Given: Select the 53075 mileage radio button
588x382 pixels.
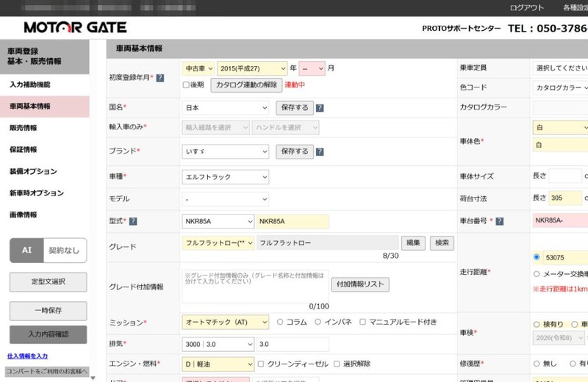Looking at the screenshot, I should pos(537,257).
